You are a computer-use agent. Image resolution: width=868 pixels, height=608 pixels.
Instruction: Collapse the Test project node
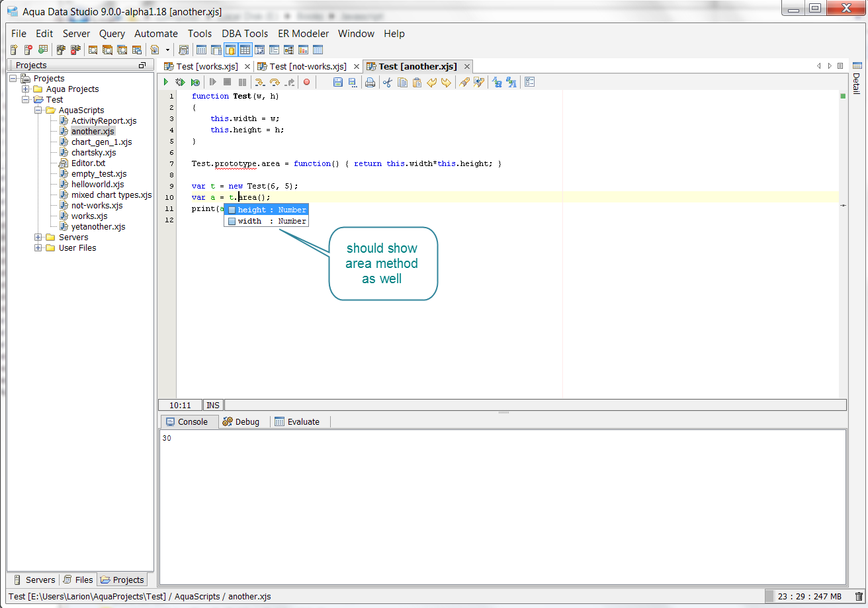point(26,100)
